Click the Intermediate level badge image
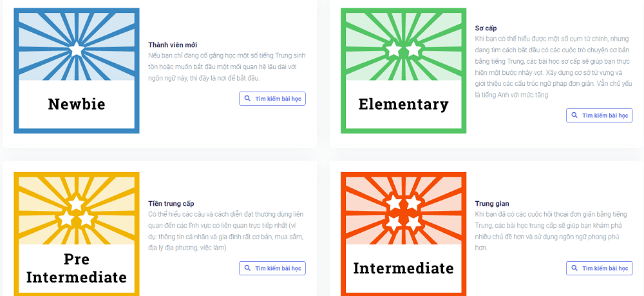The width and height of the screenshot is (644, 296). pyautogui.click(x=403, y=233)
